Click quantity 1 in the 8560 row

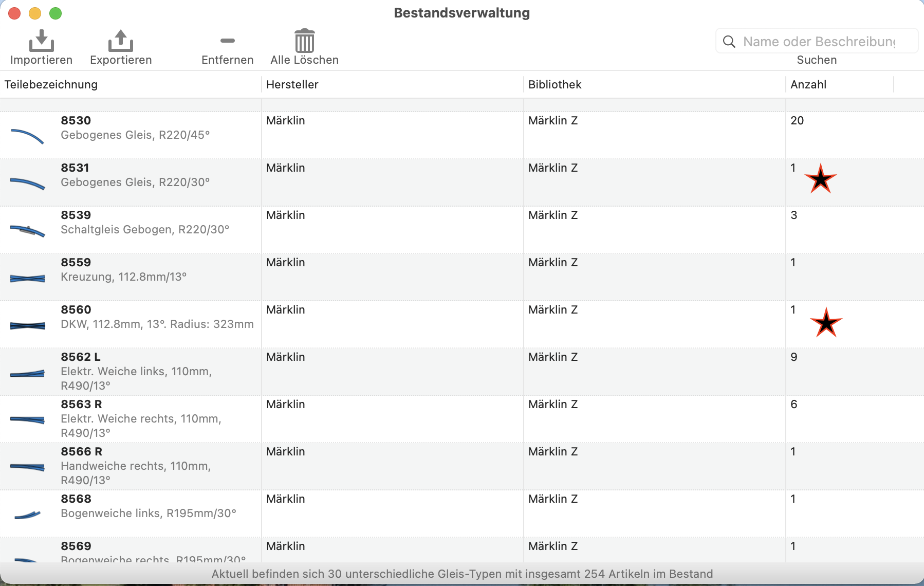793,310
